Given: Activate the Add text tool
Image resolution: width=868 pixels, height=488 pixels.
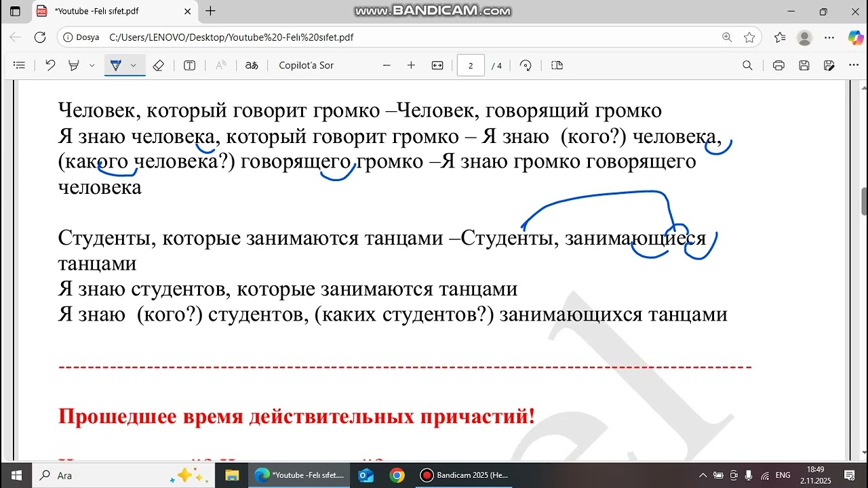Looking at the screenshot, I should (x=190, y=66).
